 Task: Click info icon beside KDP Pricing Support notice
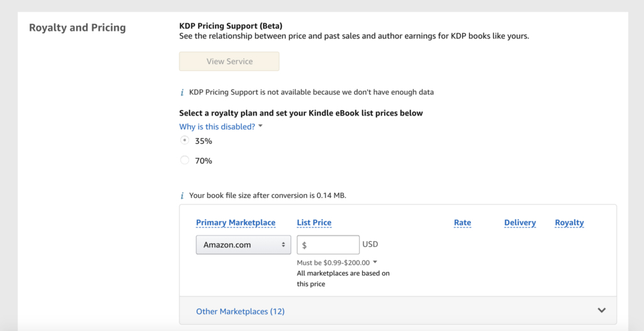coord(182,92)
